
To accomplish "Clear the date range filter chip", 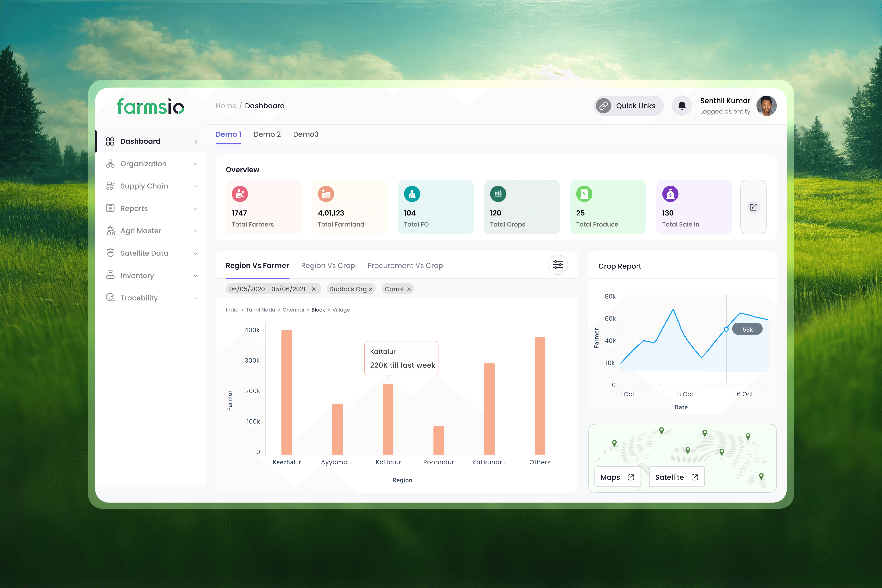I will tap(314, 289).
